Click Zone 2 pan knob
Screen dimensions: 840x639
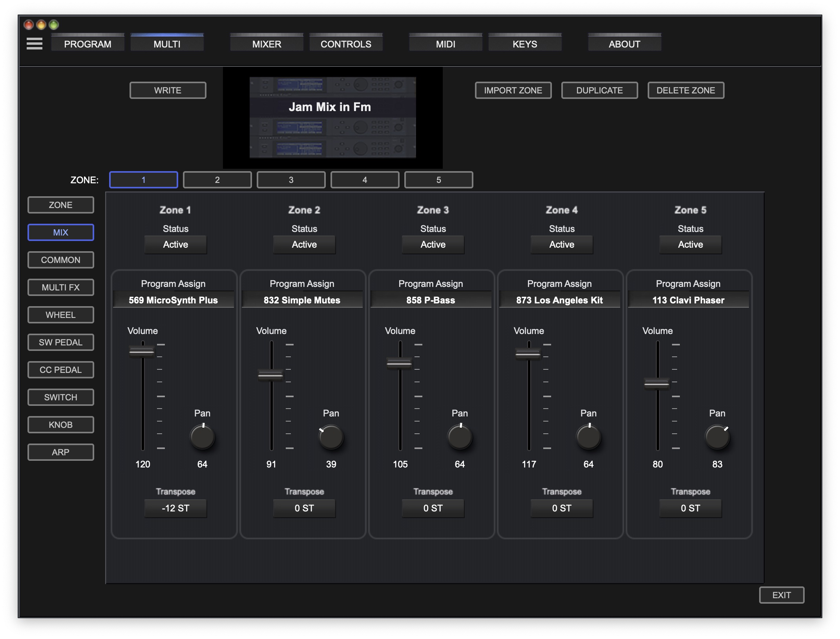tap(331, 438)
